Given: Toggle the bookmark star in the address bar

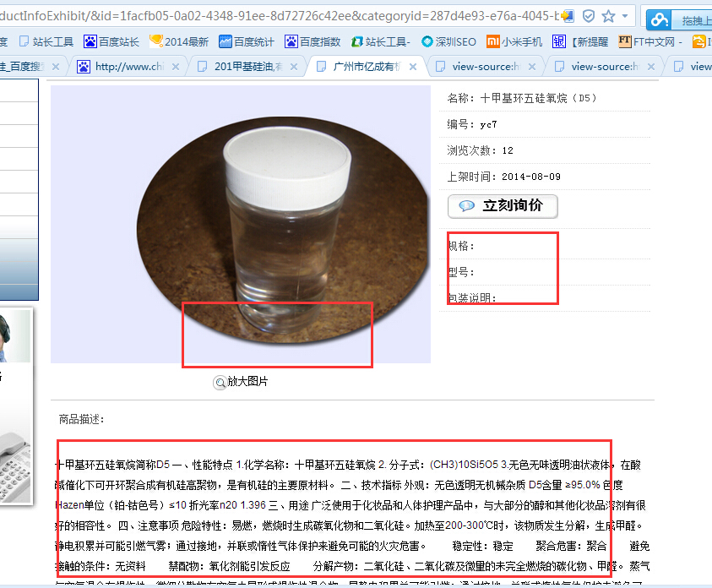Looking at the screenshot, I should (x=608, y=16).
